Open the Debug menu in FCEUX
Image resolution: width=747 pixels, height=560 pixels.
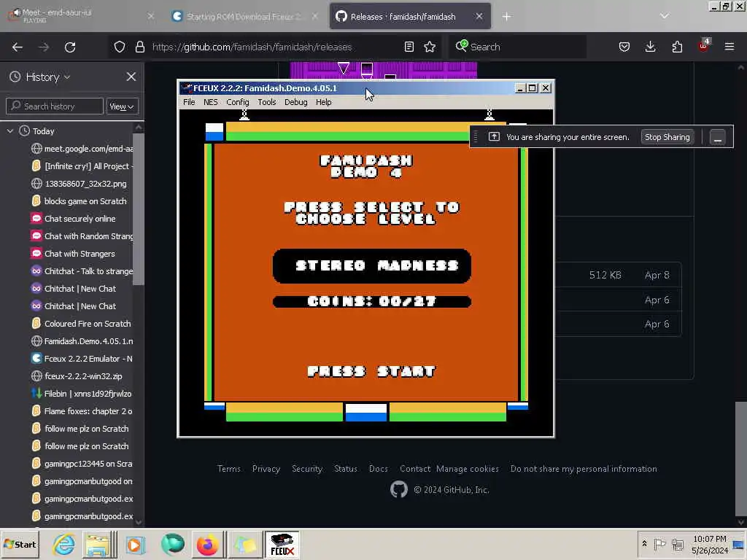click(296, 102)
